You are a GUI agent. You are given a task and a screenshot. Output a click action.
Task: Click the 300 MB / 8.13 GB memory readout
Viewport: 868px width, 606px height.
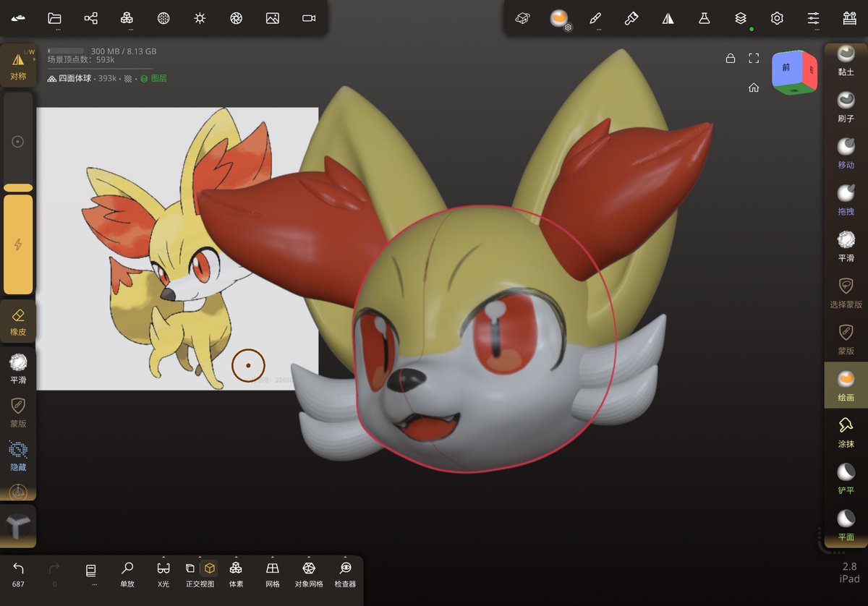pos(123,51)
